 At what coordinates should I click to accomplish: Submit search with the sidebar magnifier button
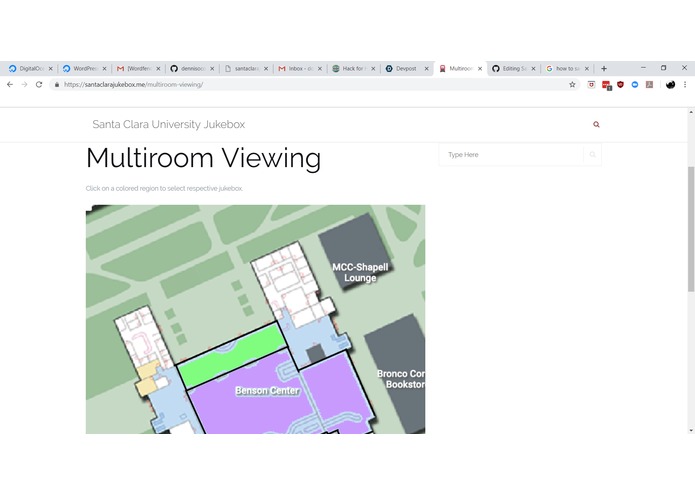coord(593,155)
